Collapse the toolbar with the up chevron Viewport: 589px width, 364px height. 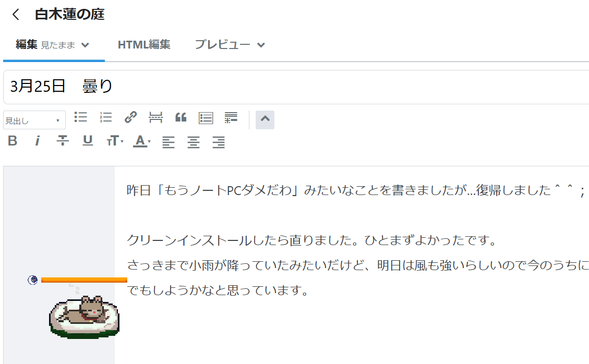[x=265, y=119]
